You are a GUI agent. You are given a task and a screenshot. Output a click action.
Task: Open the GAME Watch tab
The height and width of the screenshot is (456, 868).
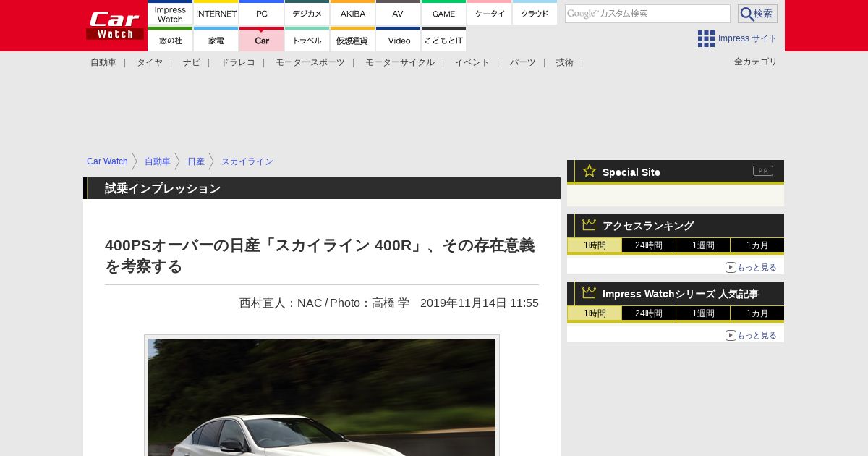(x=444, y=13)
